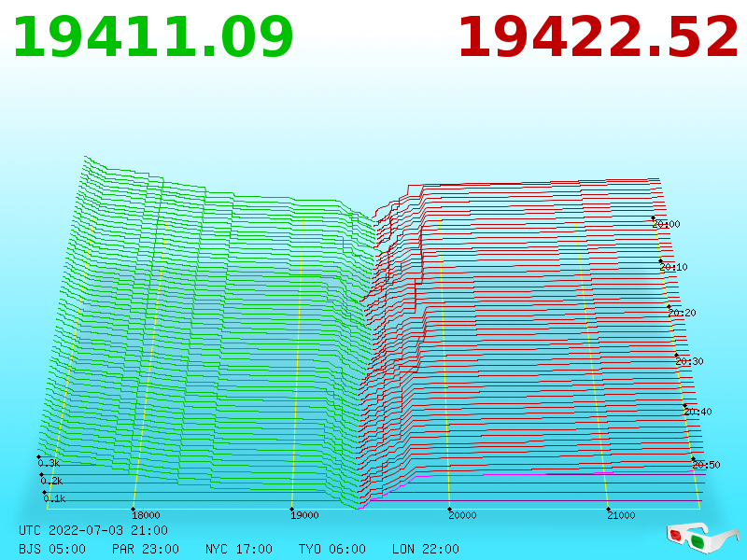Screen dimensions: 747x560
Task: Click the 0.2k volume axis label
Action: click(x=52, y=481)
